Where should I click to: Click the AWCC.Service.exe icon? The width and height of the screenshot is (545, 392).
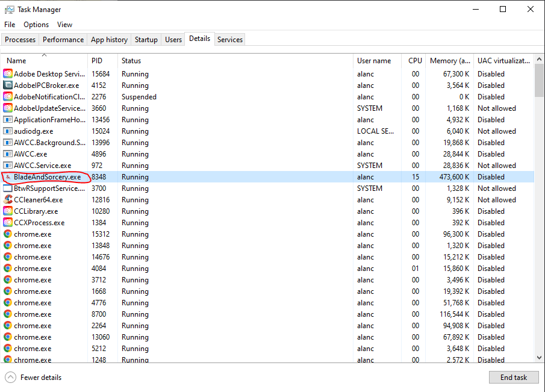pyautogui.click(x=8, y=166)
